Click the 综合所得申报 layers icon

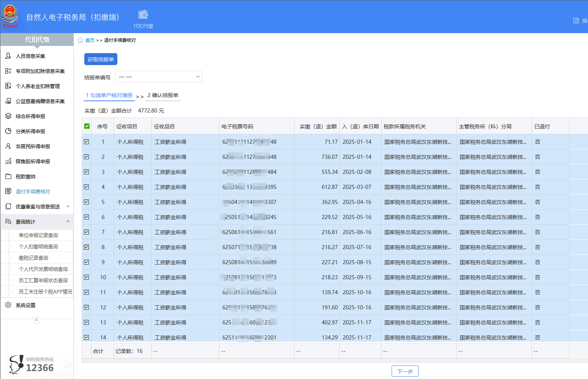pyautogui.click(x=8, y=116)
